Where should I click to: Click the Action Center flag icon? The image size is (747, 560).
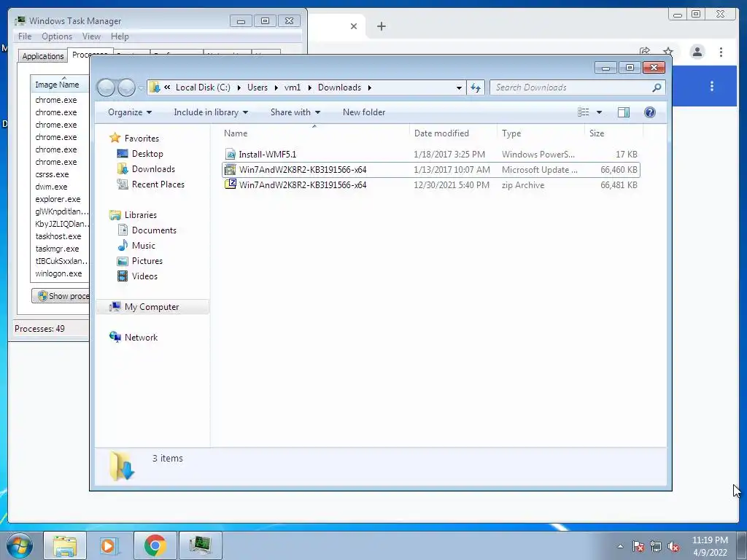[x=638, y=546]
